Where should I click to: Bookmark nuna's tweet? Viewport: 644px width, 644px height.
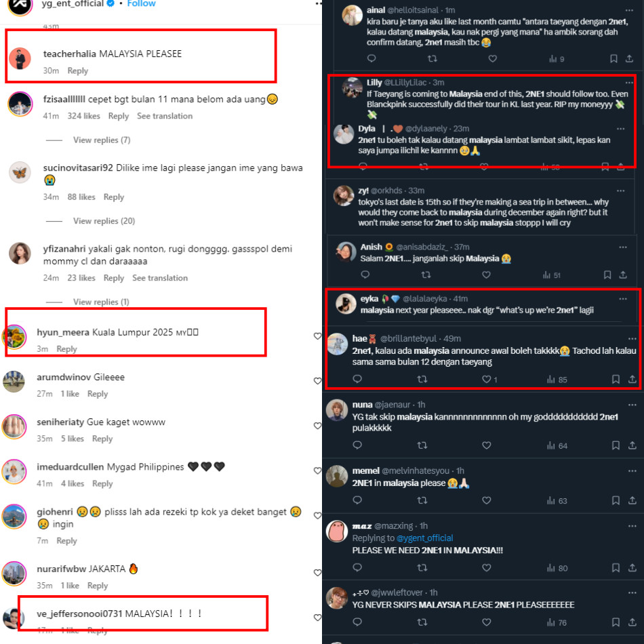(616, 445)
